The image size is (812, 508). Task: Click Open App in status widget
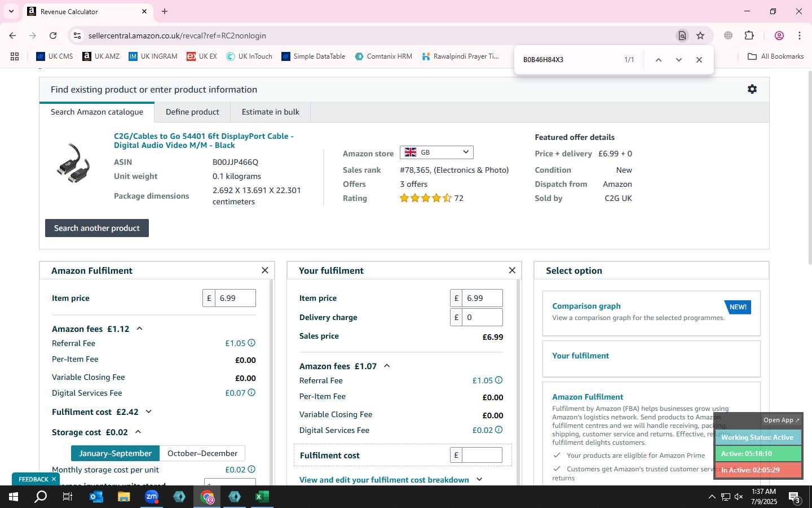781,420
